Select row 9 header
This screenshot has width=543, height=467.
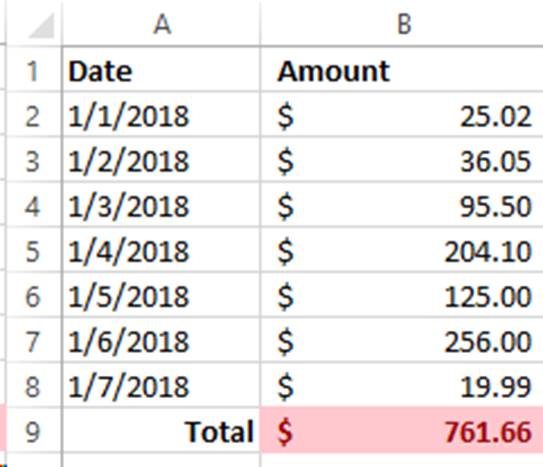34,430
